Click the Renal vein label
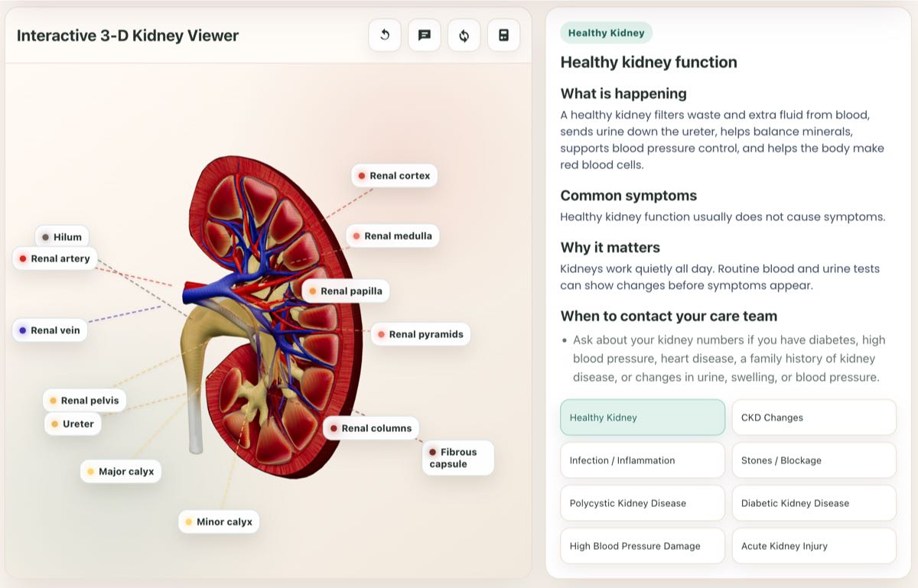918x588 pixels. [50, 330]
